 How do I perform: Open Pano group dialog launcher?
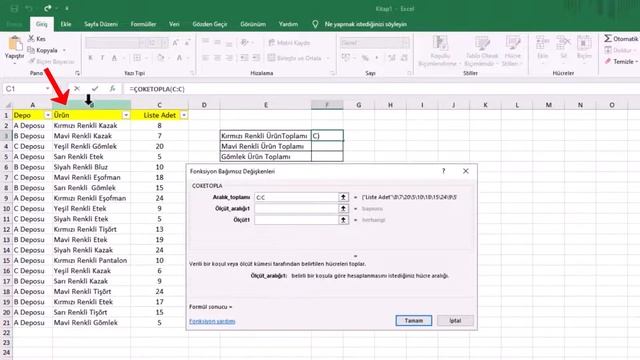coord(77,73)
